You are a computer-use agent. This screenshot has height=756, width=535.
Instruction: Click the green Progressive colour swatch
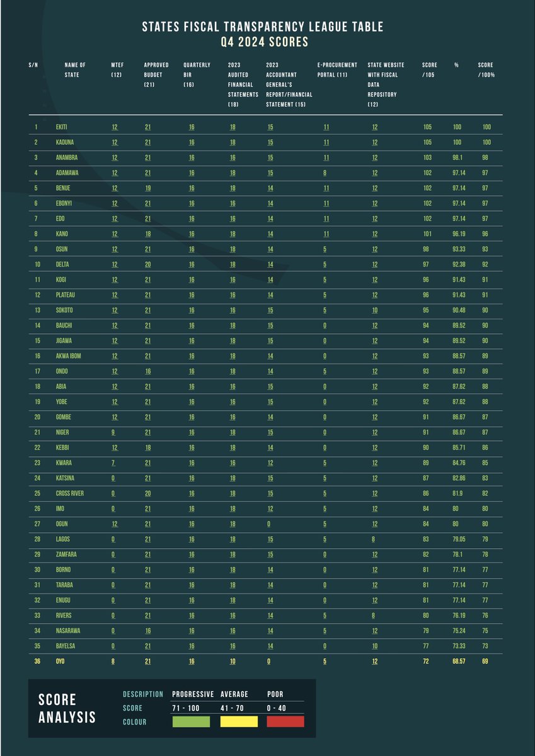[191, 721]
